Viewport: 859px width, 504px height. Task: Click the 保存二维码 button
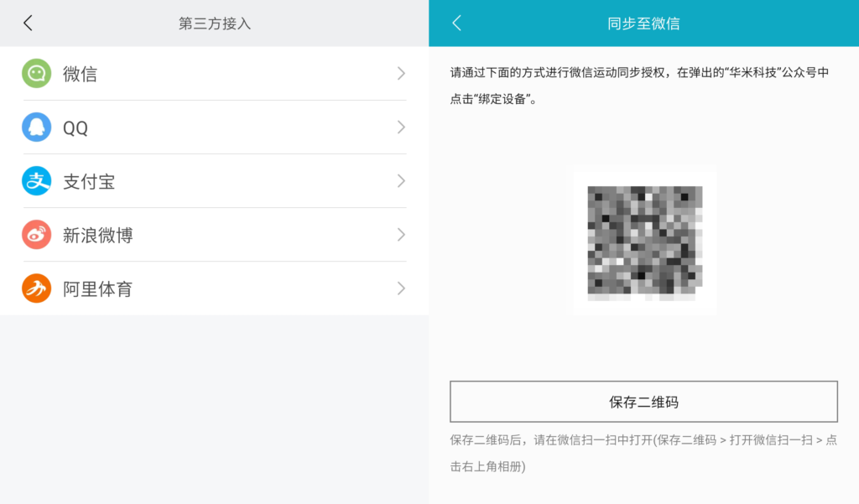pyautogui.click(x=643, y=402)
